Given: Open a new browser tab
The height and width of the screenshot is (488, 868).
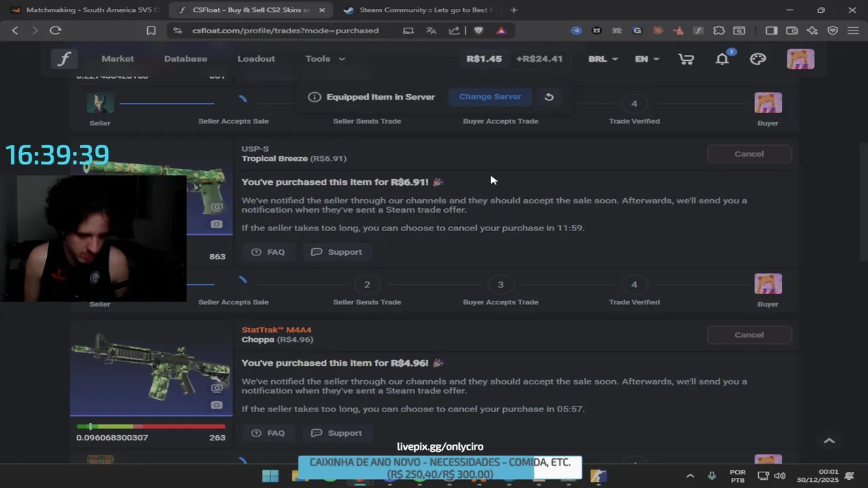Looking at the screenshot, I should tap(514, 10).
